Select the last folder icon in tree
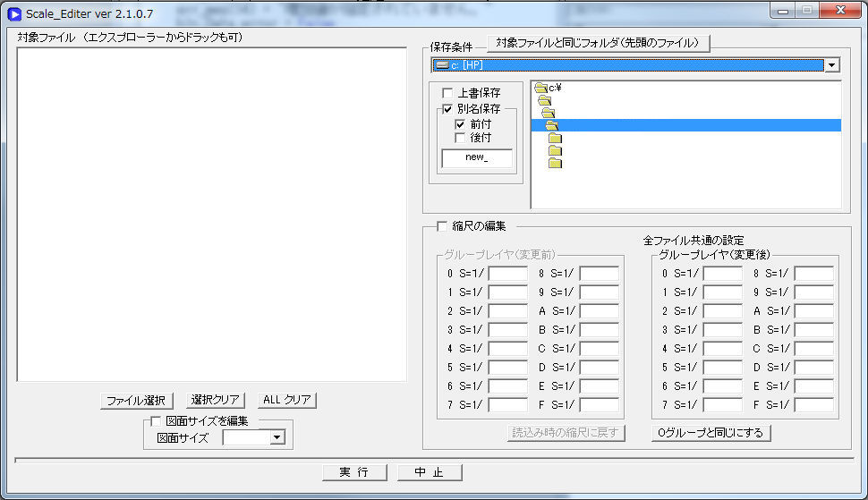This screenshot has height=500, width=868. point(555,163)
